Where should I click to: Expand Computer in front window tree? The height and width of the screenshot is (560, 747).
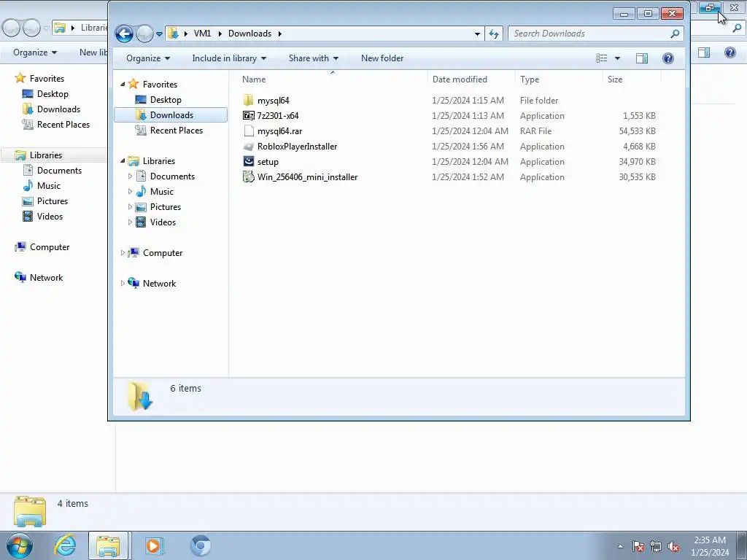coord(123,253)
